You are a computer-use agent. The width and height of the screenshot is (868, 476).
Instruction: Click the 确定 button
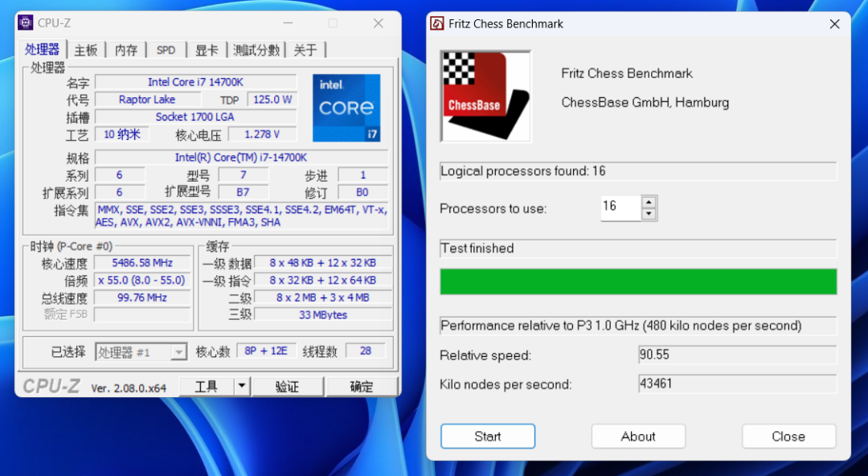click(x=362, y=386)
